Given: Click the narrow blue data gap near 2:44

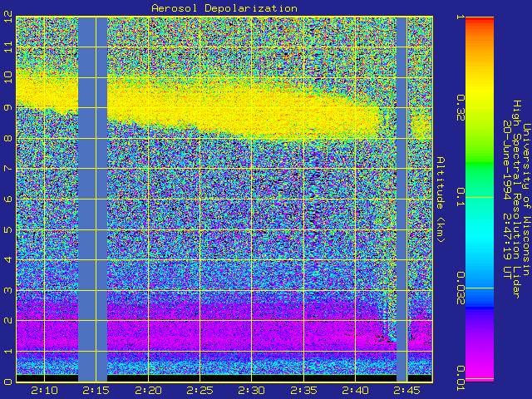Looking at the screenshot, I should click(402, 199).
